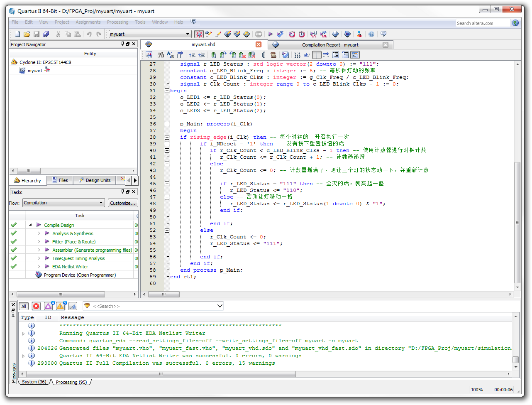Open the Help question mark icon
This screenshot has width=532, height=405.
tap(371, 34)
